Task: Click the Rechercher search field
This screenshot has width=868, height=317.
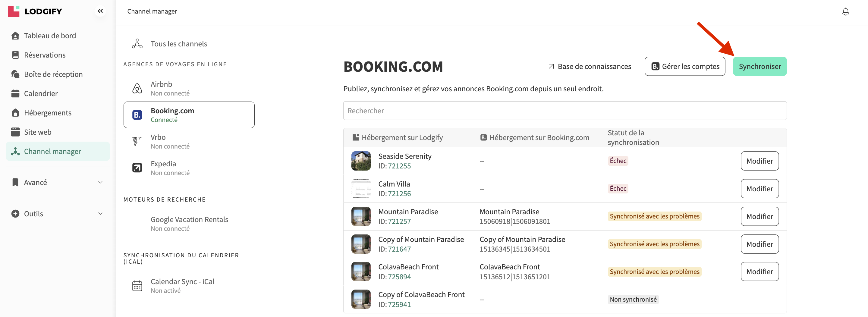Action: [565, 111]
